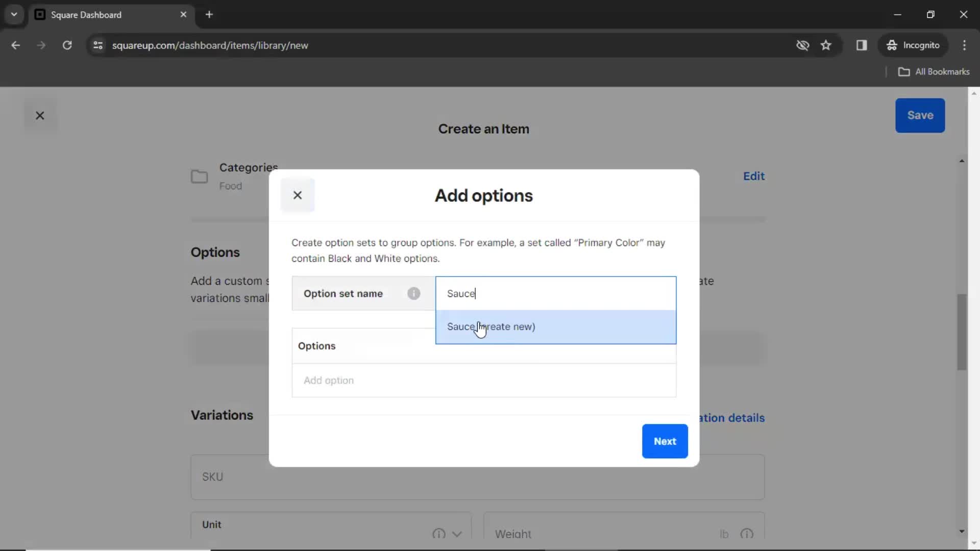This screenshot has height=551, width=980.
Task: Click the Option set name info icon
Action: [x=414, y=293]
